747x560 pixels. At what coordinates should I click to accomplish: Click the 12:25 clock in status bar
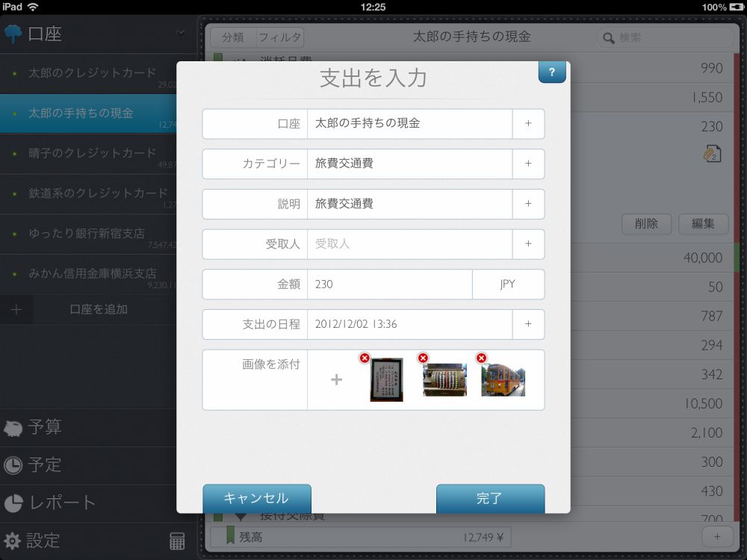pyautogui.click(x=373, y=7)
